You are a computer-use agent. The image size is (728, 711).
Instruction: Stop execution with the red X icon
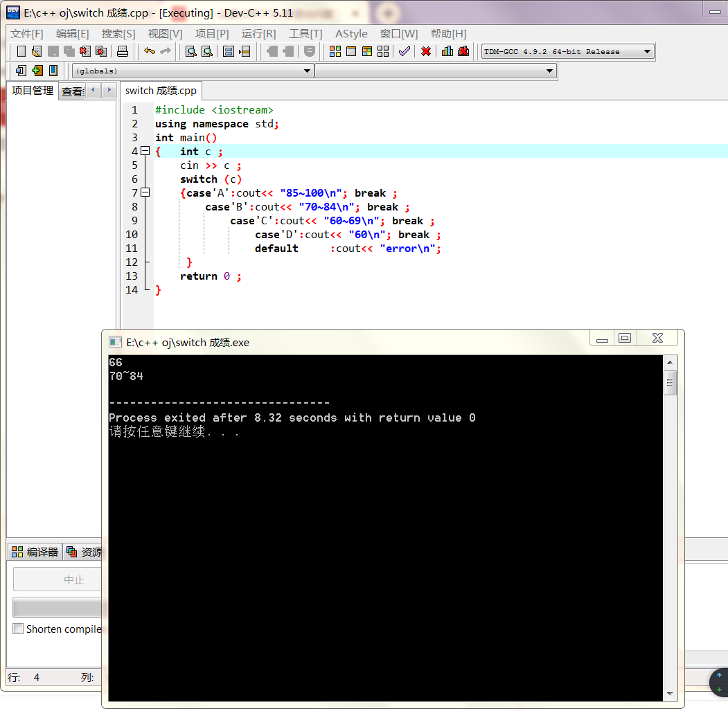[426, 51]
